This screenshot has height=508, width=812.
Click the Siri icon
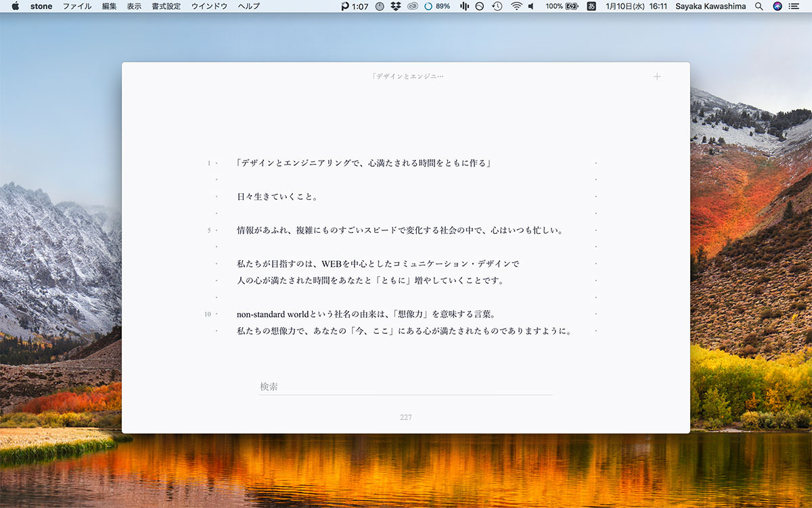point(777,6)
